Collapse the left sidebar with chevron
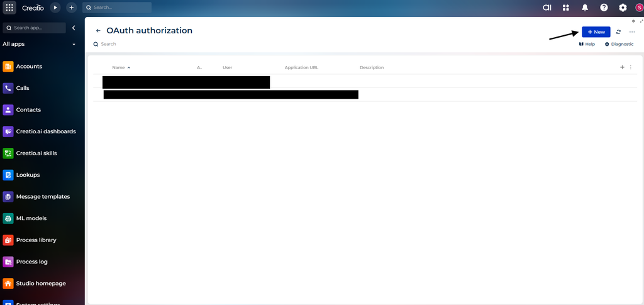This screenshot has width=644, height=305. [74, 28]
